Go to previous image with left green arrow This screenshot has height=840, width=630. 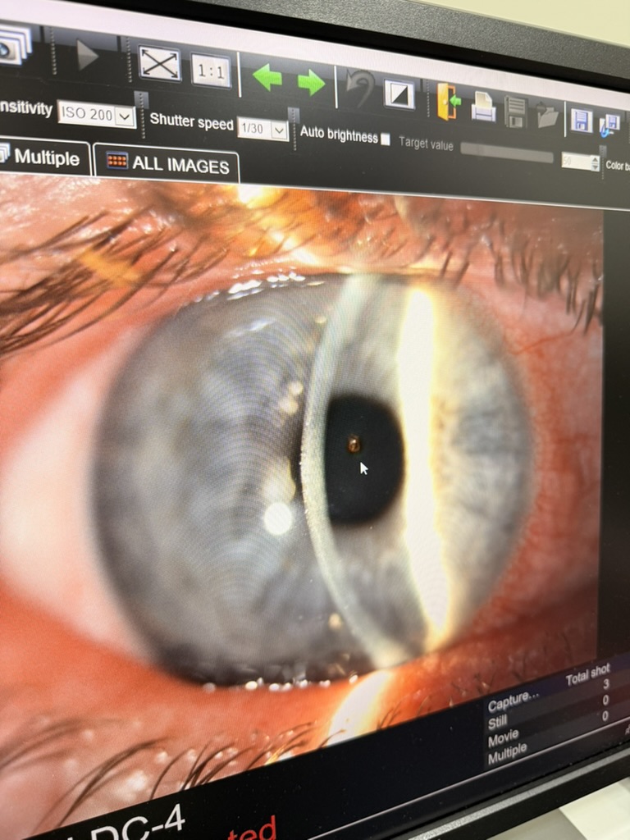tap(267, 78)
